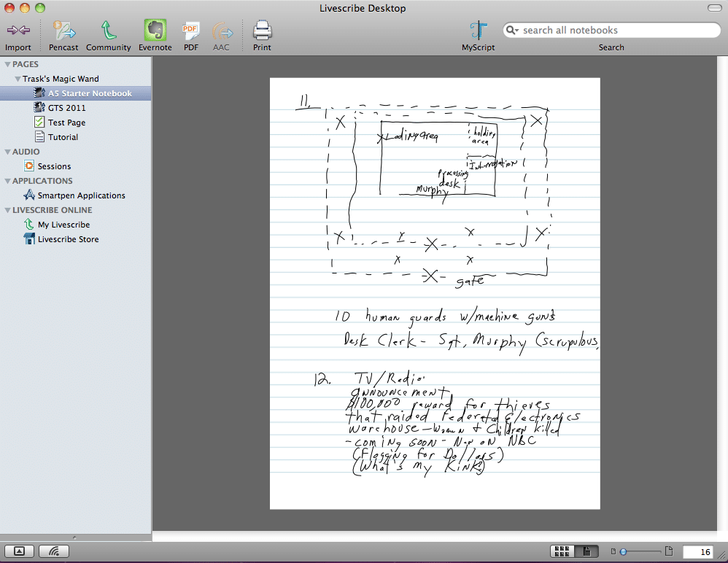
Task: Click the page zoom slider
Action: (x=641, y=551)
